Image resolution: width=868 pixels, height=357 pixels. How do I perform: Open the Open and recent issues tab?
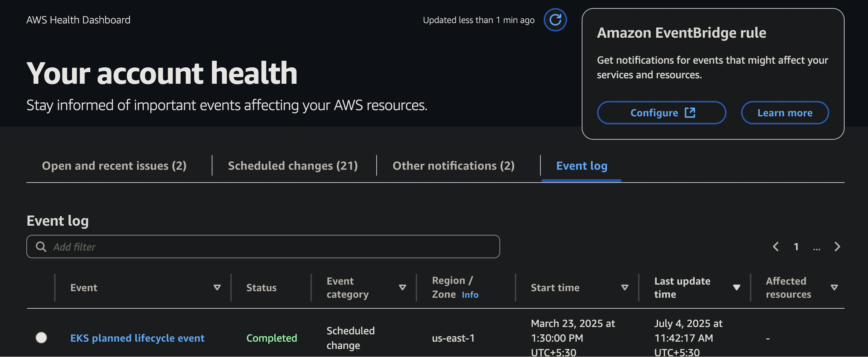(114, 166)
